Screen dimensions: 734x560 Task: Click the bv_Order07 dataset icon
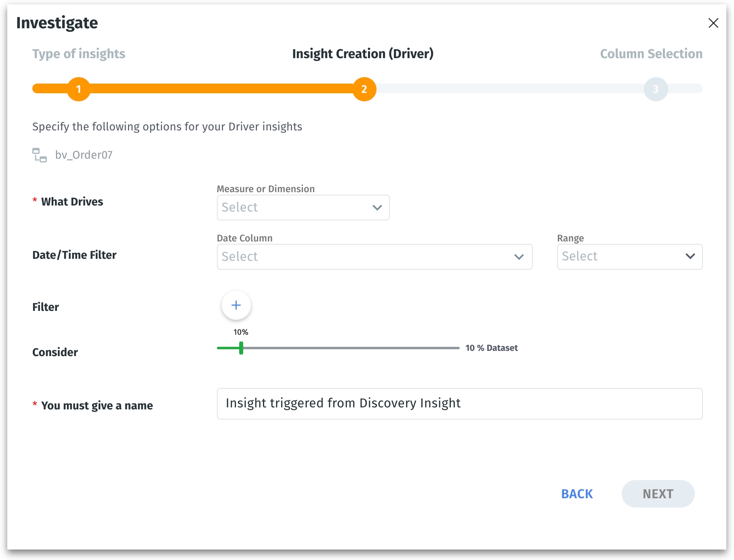[40, 155]
